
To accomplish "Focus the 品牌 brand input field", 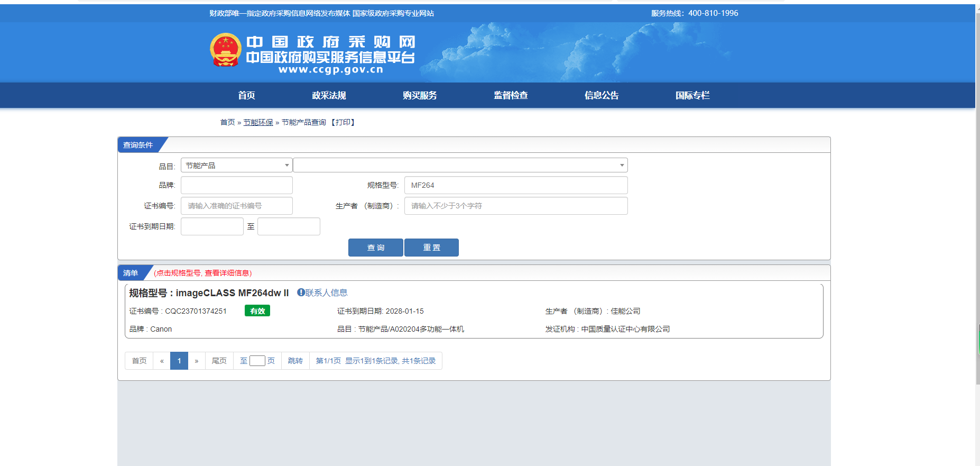I will click(x=236, y=185).
